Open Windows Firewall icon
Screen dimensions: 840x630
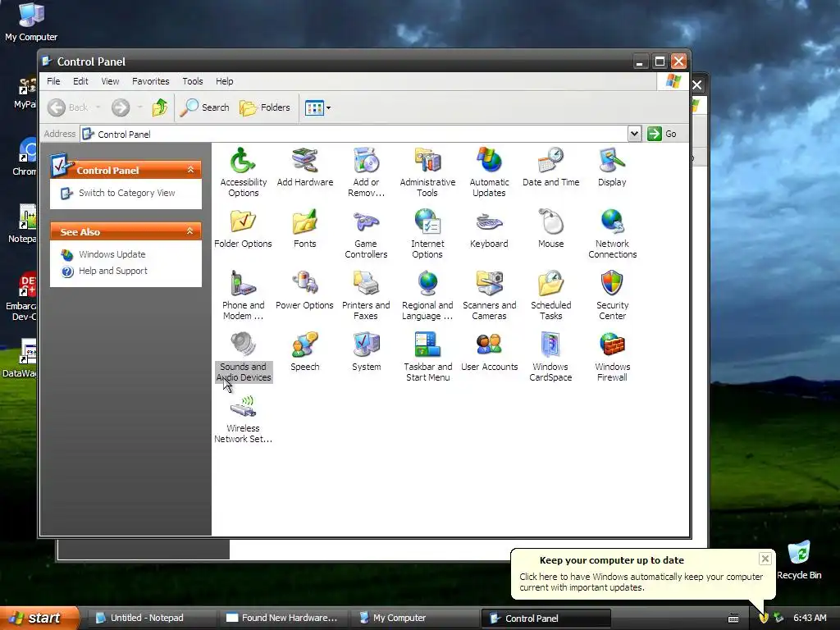click(612, 356)
